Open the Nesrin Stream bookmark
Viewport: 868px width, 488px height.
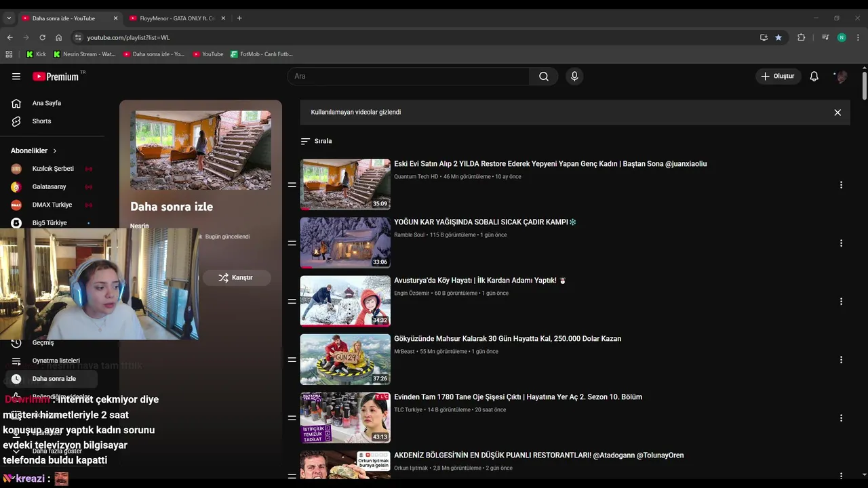[x=85, y=54]
